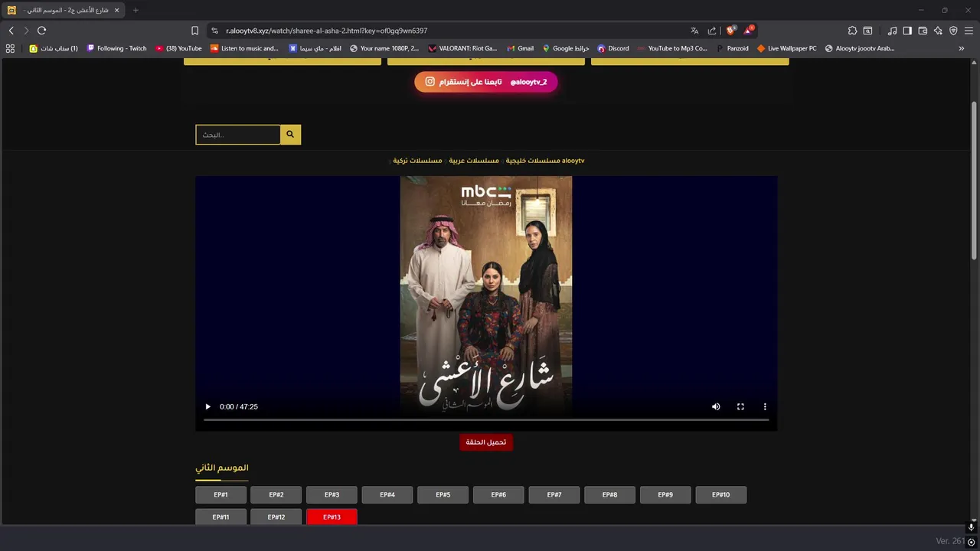
Task: Select episode EP#9
Action: tap(665, 495)
